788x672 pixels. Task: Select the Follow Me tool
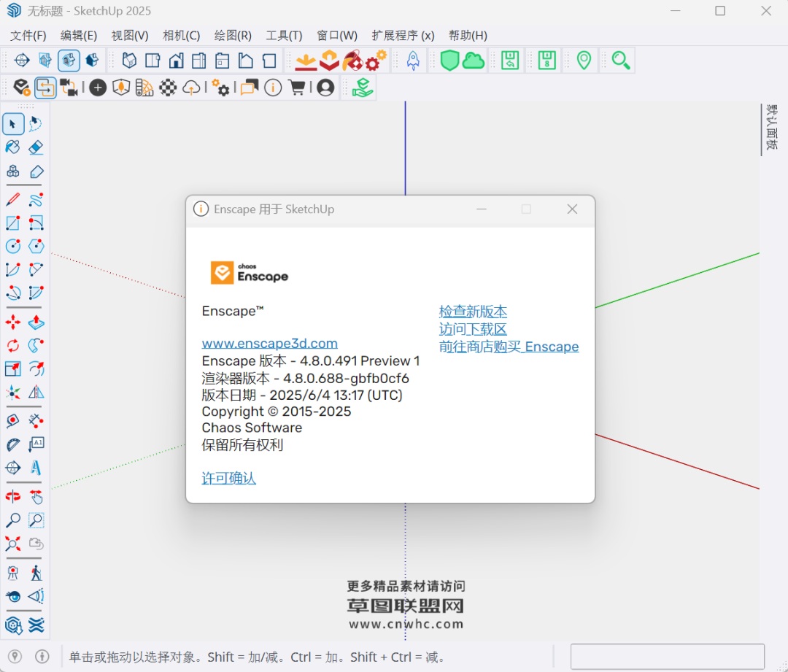pos(36,345)
